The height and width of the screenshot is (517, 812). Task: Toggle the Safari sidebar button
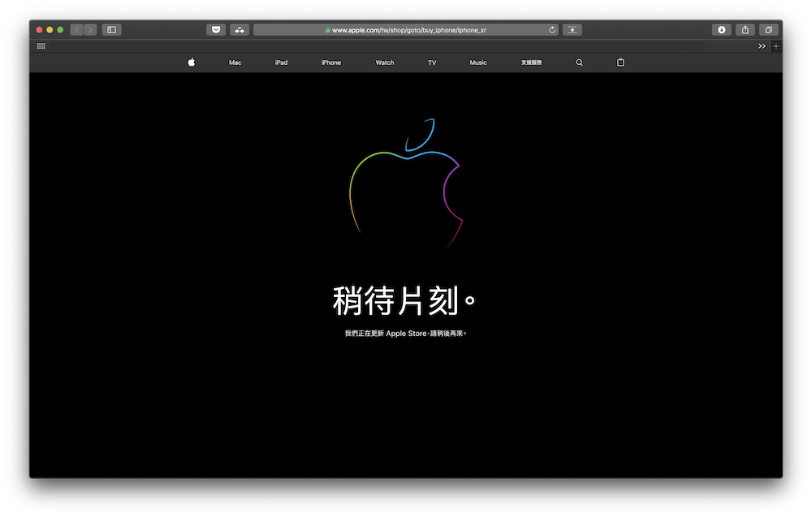[111, 30]
